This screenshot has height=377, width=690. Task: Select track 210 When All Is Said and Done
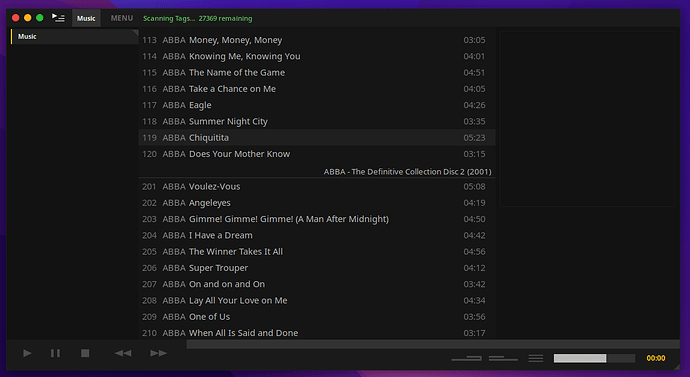point(317,333)
